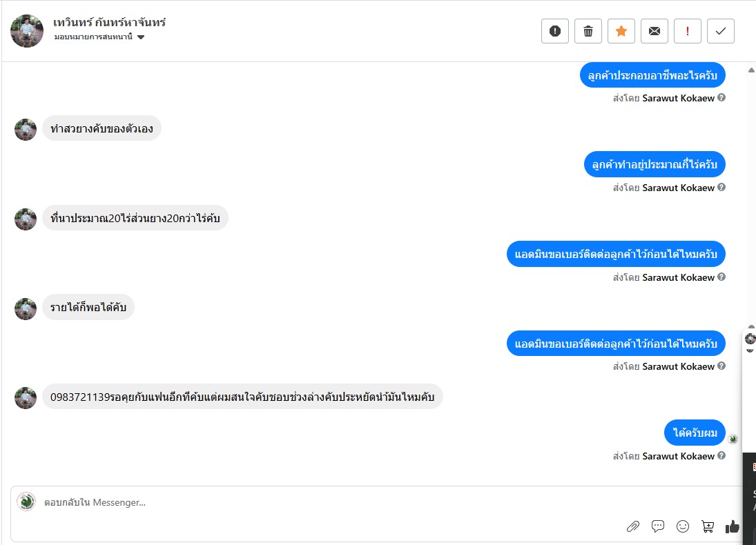Open saved replies speech bubble icon
The width and height of the screenshot is (756, 545).
(658, 526)
